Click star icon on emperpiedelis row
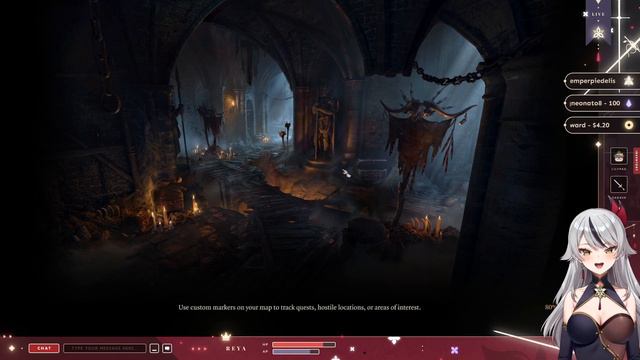Image resolution: width=640 pixels, height=360 pixels. click(629, 81)
